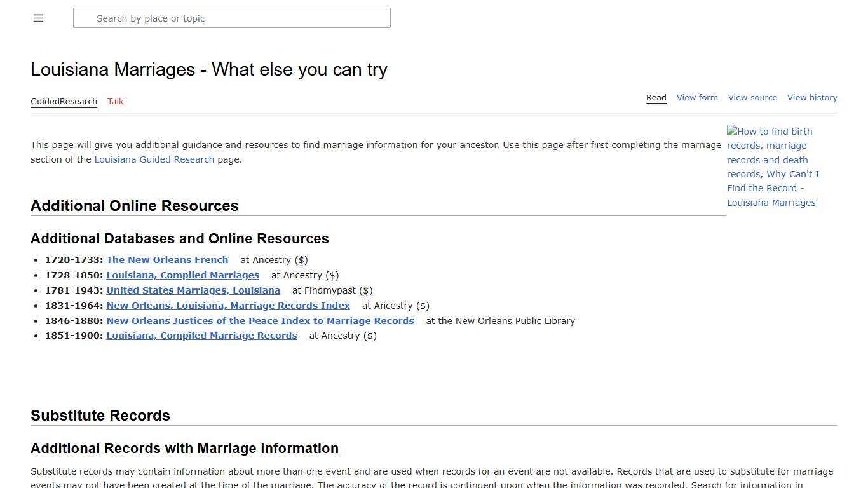868x488 pixels.
Task: Click the Substitute Records heading
Action: (100, 415)
